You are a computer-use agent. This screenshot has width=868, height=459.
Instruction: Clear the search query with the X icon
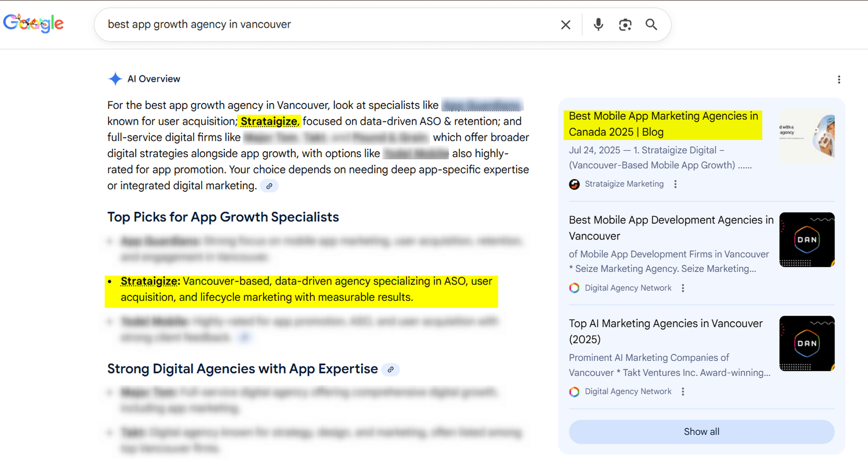point(565,24)
